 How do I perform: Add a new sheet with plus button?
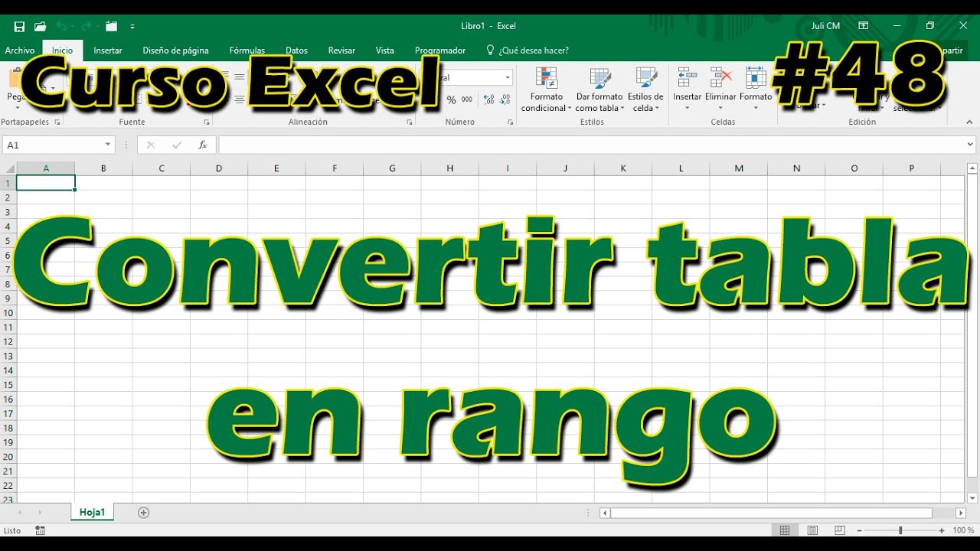143,513
